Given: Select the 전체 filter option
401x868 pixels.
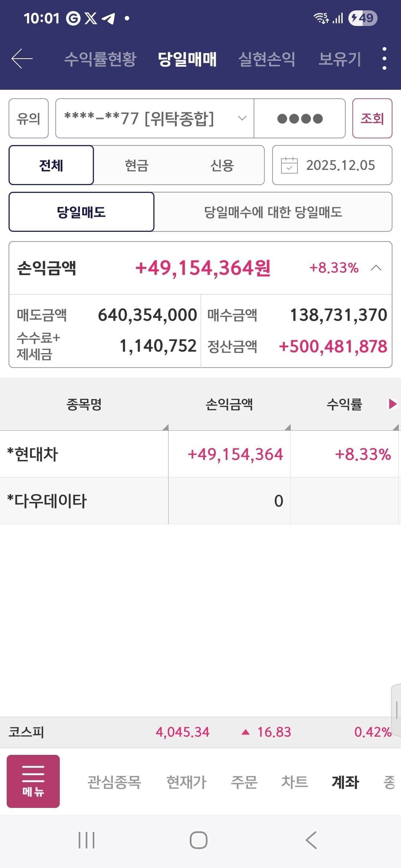Looking at the screenshot, I should pyautogui.click(x=51, y=165).
